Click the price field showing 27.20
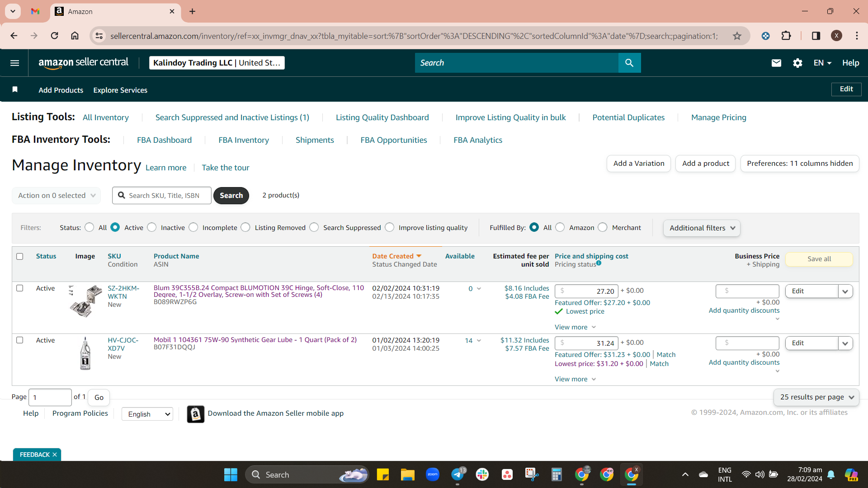The width and height of the screenshot is (868, 488). 586,291
